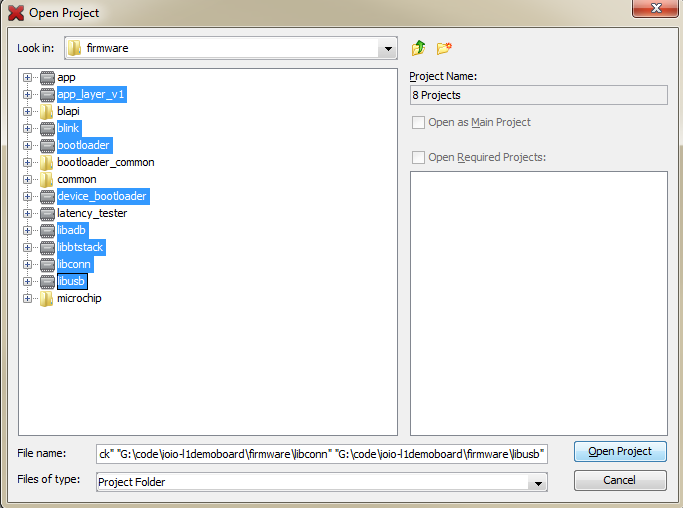Enable Open as Main Project checkbox

[x=418, y=122]
